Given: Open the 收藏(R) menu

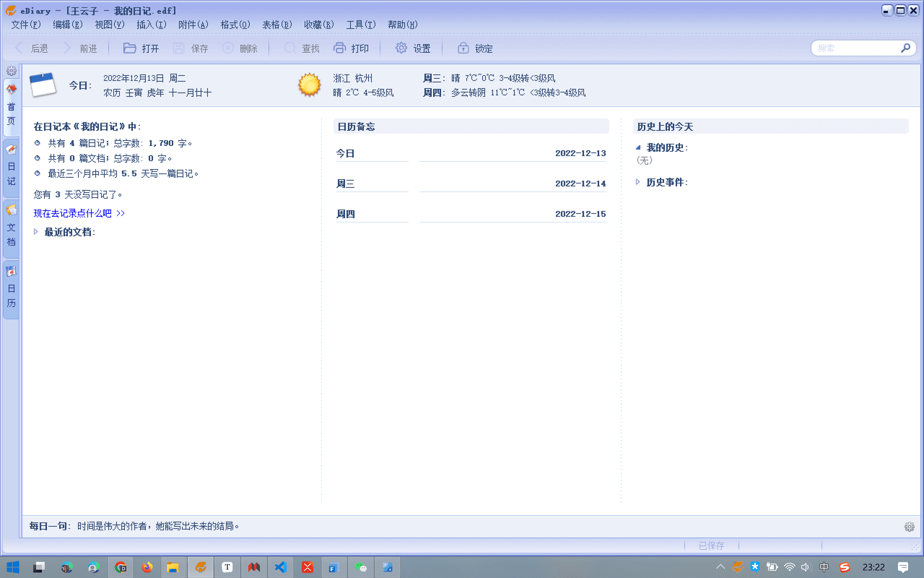Looking at the screenshot, I should [x=319, y=25].
